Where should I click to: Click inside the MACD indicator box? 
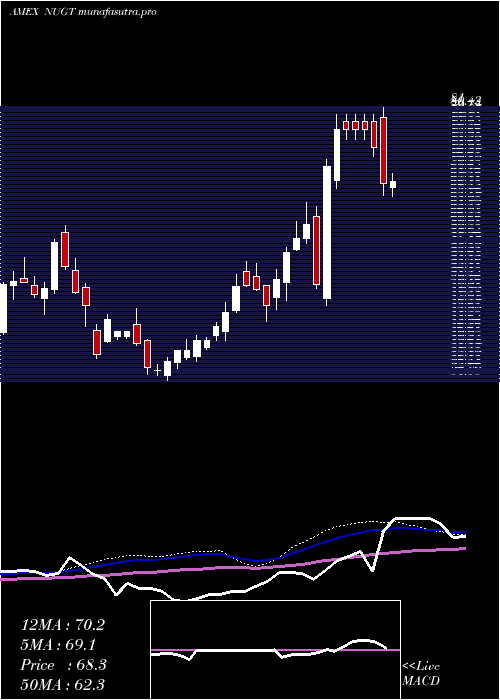pyautogui.click(x=275, y=650)
